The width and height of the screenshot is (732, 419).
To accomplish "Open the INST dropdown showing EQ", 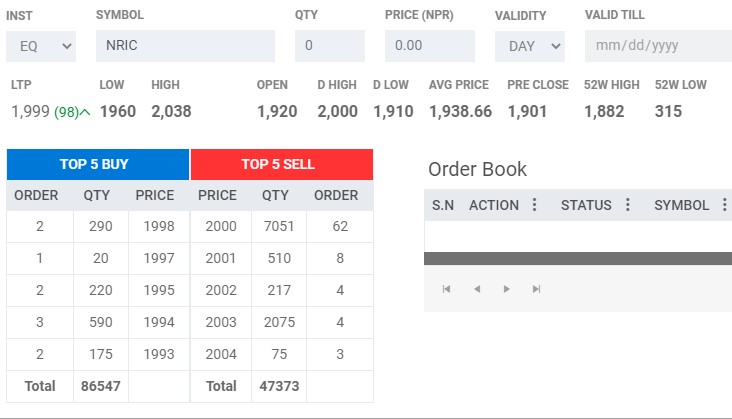I will pos(41,46).
